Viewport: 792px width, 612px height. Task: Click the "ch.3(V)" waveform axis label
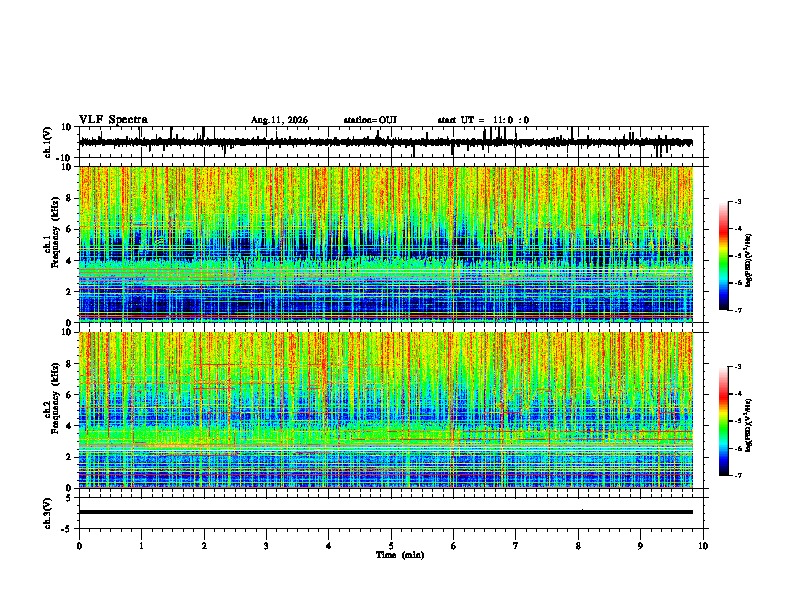tap(48, 513)
